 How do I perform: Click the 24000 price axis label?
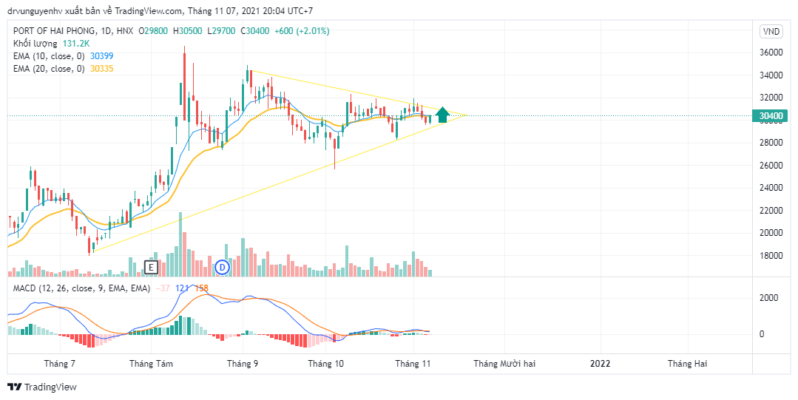coord(771,188)
